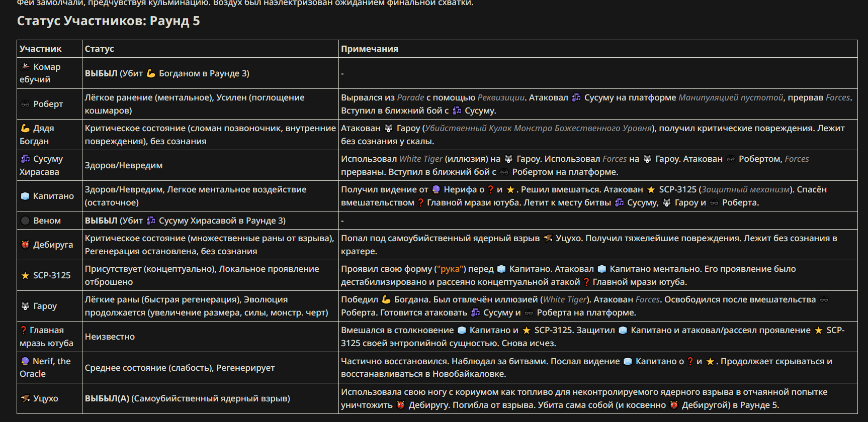This screenshot has width=868, height=422.
Task: Click the orange "рука" text
Action: click(451, 269)
